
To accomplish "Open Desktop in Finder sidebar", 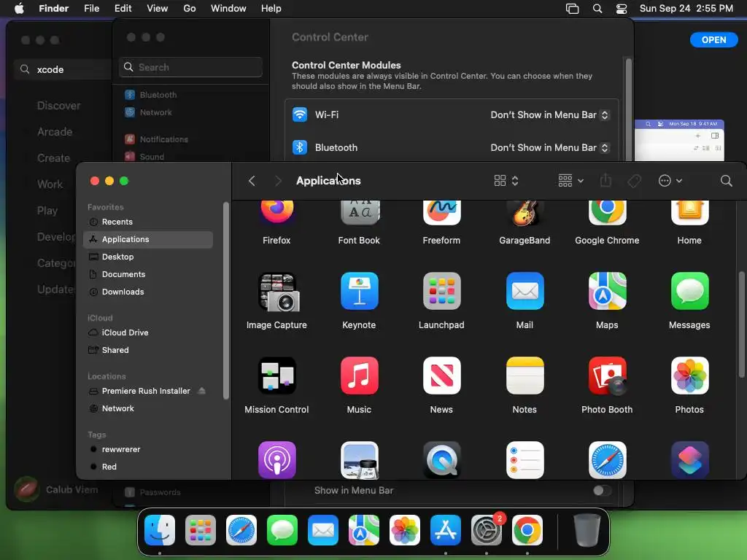I will pos(148,257).
